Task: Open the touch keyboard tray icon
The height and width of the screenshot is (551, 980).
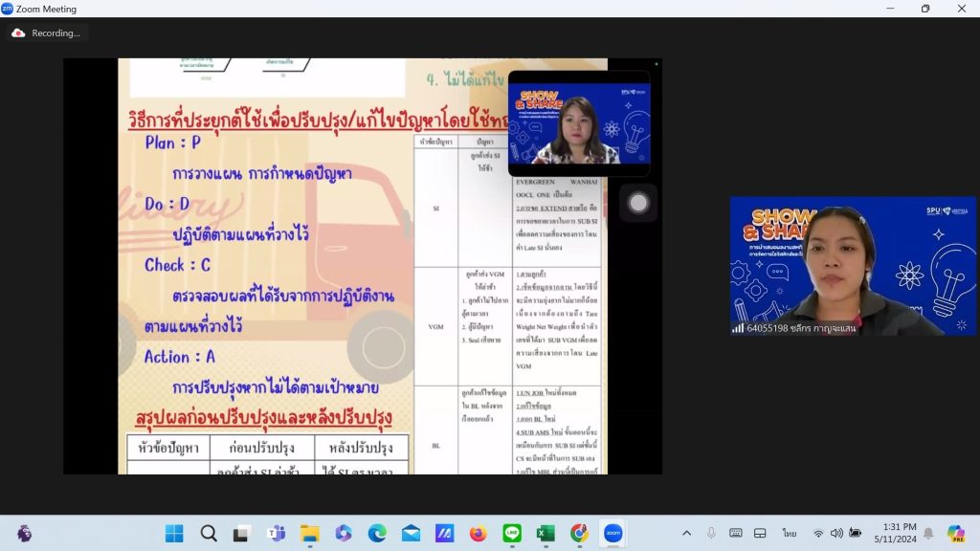Action: 736,534
